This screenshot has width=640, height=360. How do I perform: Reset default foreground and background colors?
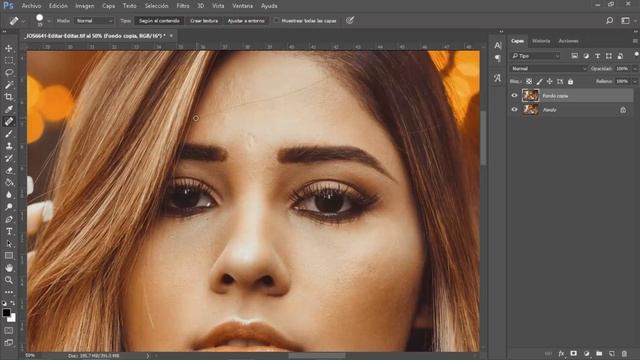(x=4, y=303)
